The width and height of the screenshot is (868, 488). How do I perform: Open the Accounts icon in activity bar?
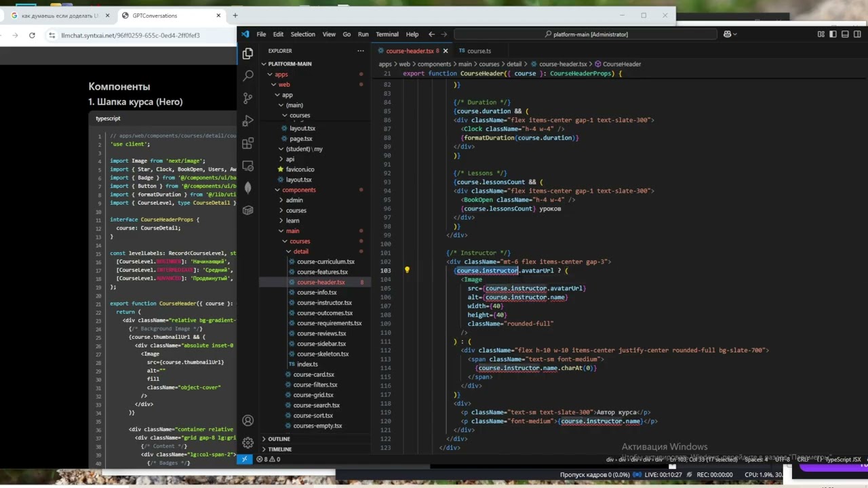tap(248, 420)
